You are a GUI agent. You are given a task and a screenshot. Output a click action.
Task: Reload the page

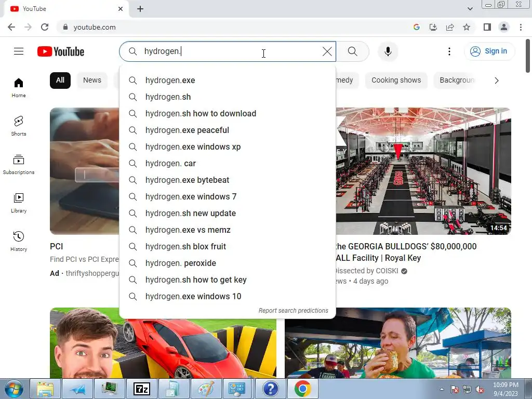[x=45, y=27]
